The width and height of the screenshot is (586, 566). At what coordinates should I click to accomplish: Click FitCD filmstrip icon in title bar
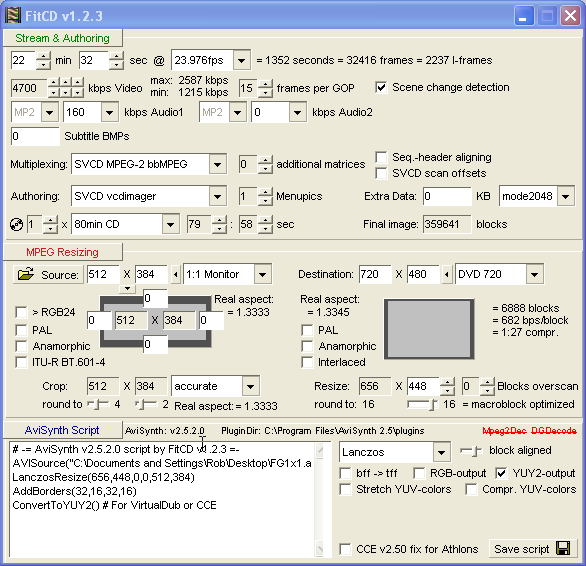(x=13, y=15)
